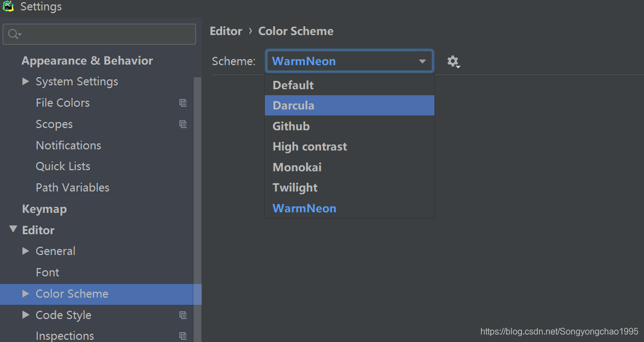
Task: Expand the General tree node arrow
Action: click(x=26, y=251)
